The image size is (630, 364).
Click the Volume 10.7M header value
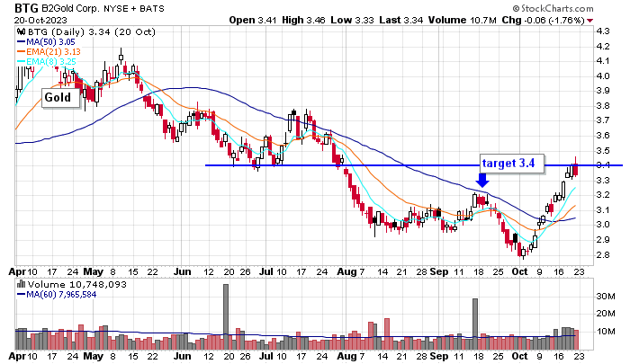(x=462, y=20)
